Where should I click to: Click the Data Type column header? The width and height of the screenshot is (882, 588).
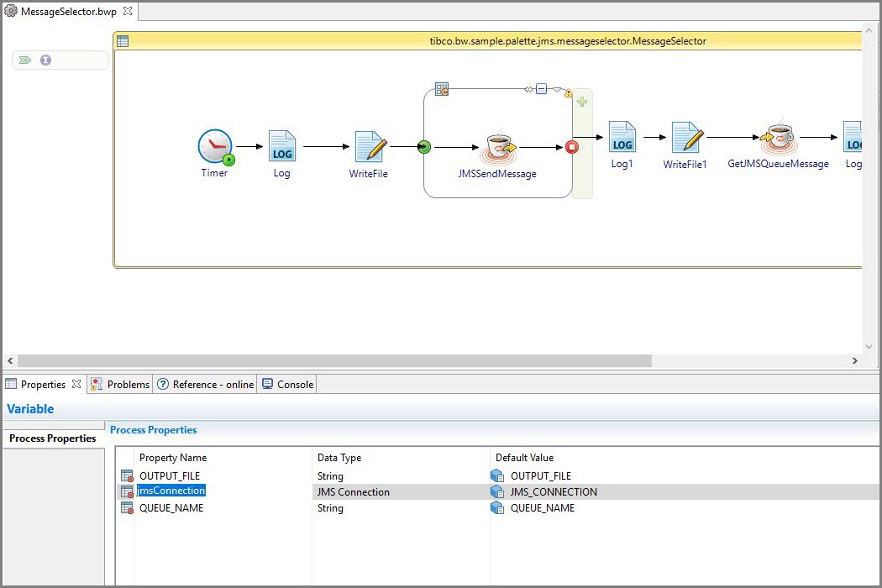tap(339, 458)
